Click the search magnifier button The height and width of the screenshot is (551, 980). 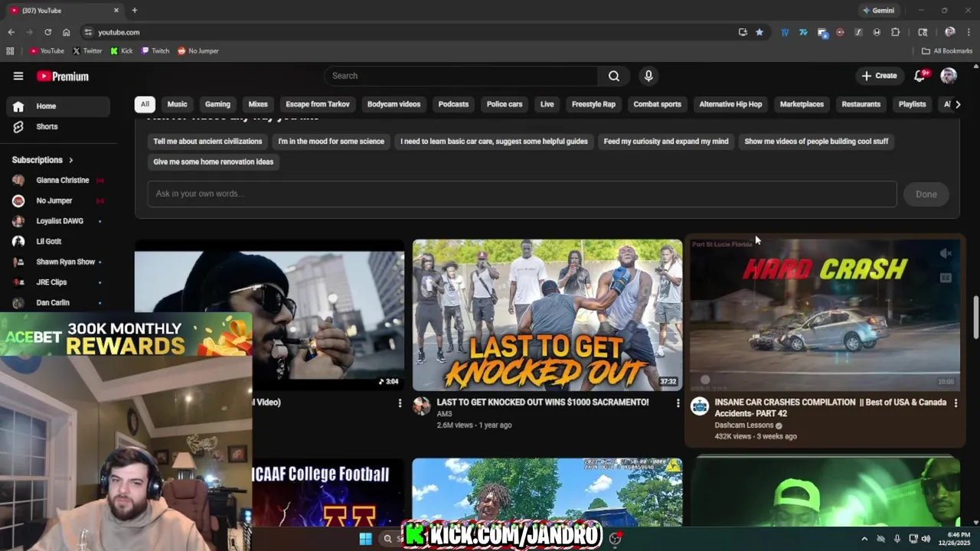(614, 76)
